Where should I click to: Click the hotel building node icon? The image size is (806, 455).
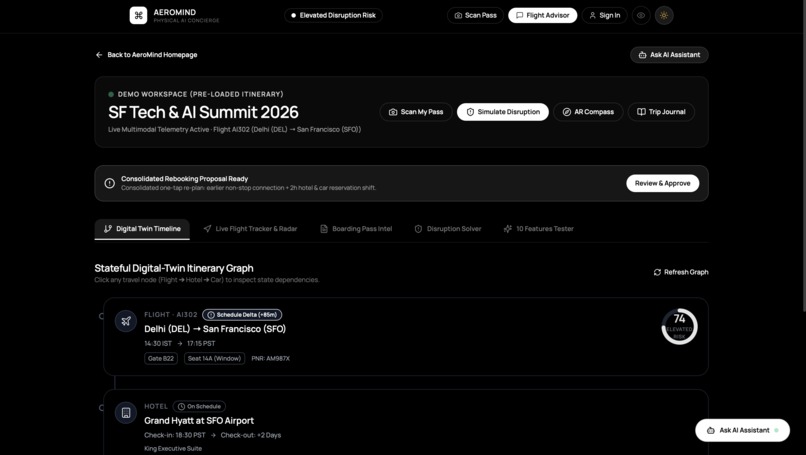point(125,413)
